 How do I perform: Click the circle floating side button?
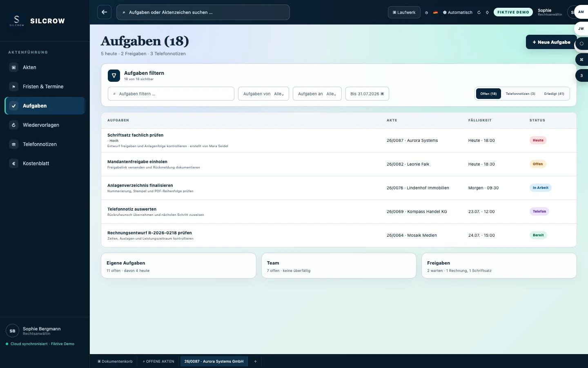tap(581, 44)
